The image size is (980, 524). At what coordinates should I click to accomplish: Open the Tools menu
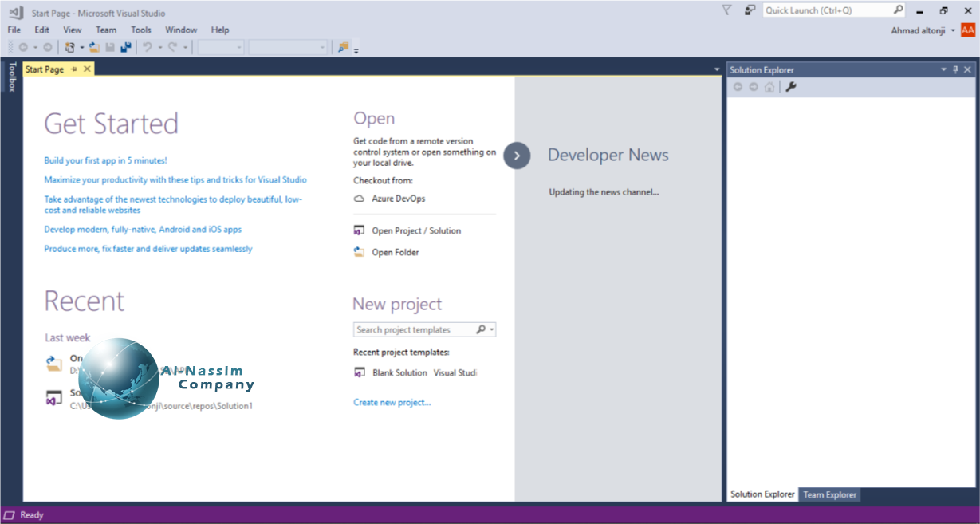pyautogui.click(x=141, y=30)
